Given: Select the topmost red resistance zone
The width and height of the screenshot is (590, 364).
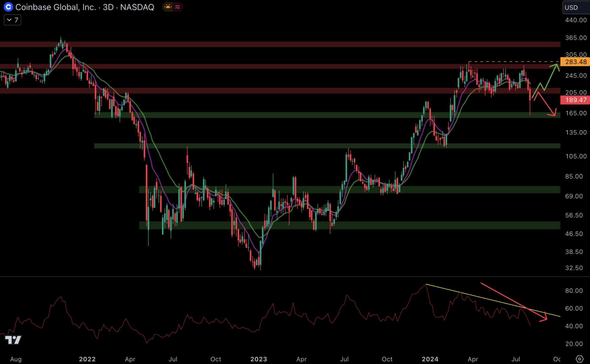Looking at the screenshot, I should [270, 44].
